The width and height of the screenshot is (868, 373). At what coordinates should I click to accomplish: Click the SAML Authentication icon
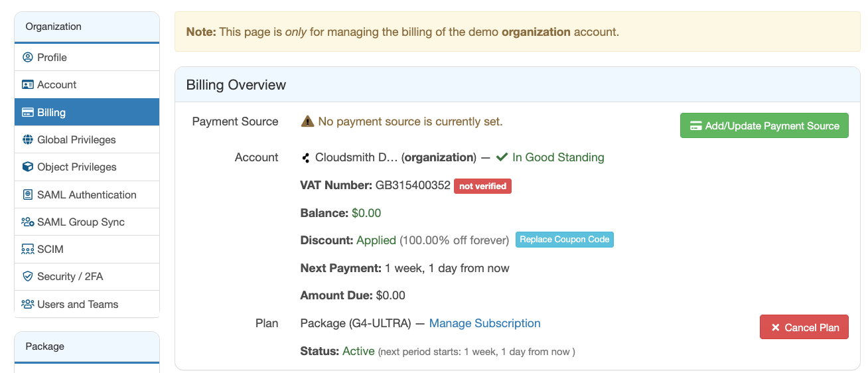coord(28,195)
